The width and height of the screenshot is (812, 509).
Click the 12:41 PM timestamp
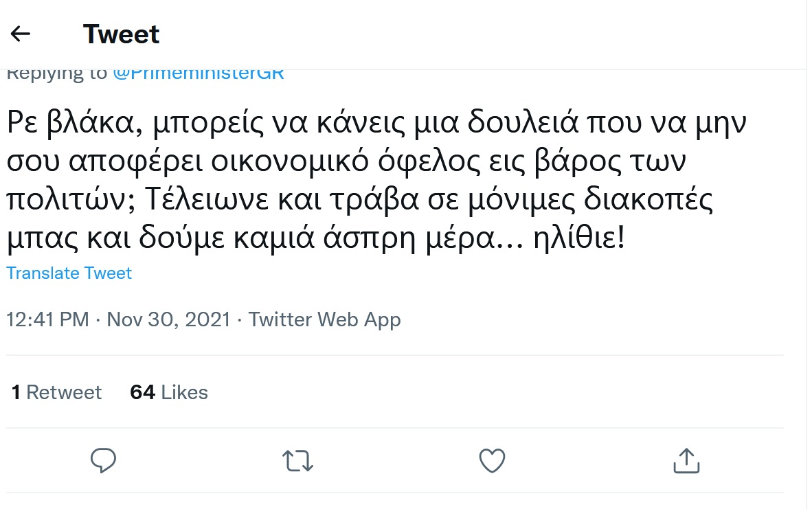47,319
